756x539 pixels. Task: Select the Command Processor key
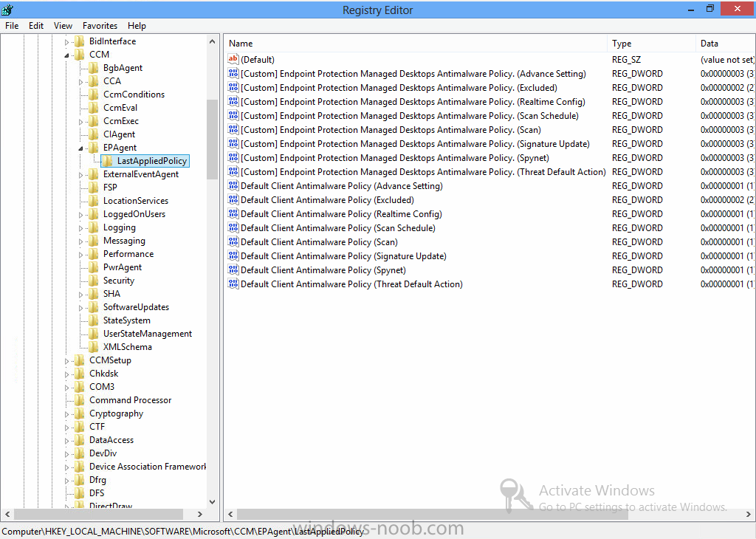pyautogui.click(x=130, y=399)
